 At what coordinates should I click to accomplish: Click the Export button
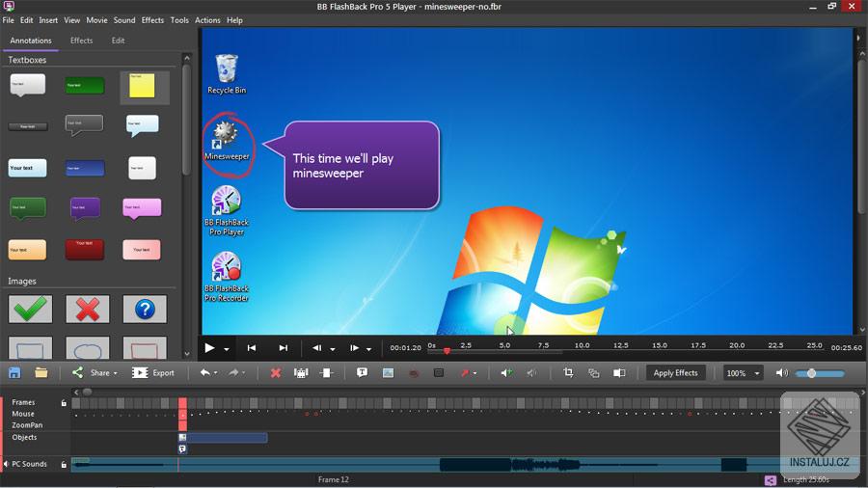(153, 372)
